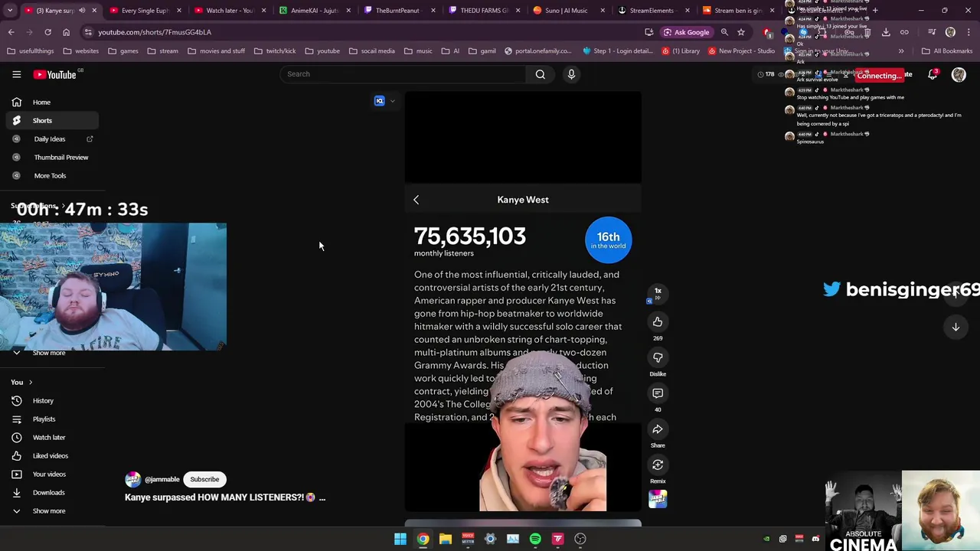Open music bookmark folder
The height and width of the screenshot is (551, 980).
(x=418, y=51)
